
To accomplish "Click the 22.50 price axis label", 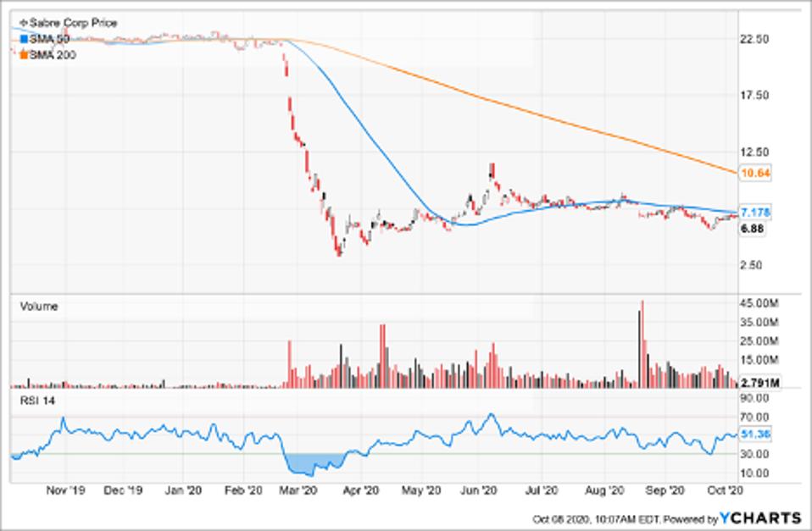I will click(x=754, y=39).
